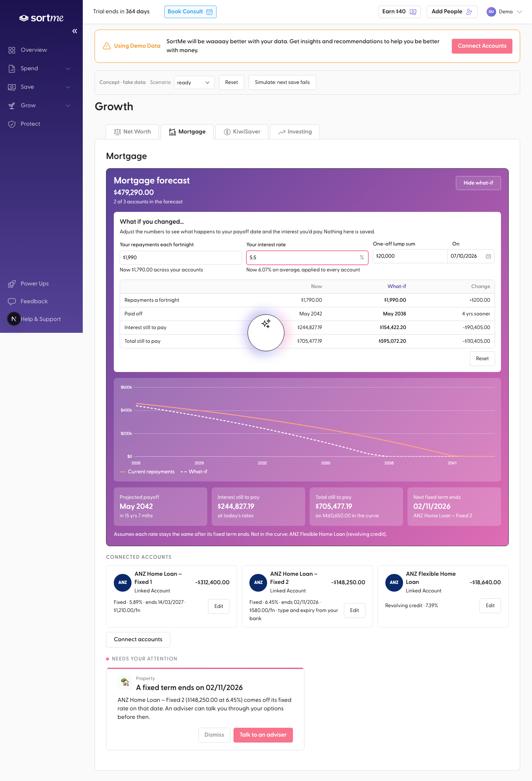Switch to the Net Worth tab
The height and width of the screenshot is (781, 532).
(x=132, y=132)
